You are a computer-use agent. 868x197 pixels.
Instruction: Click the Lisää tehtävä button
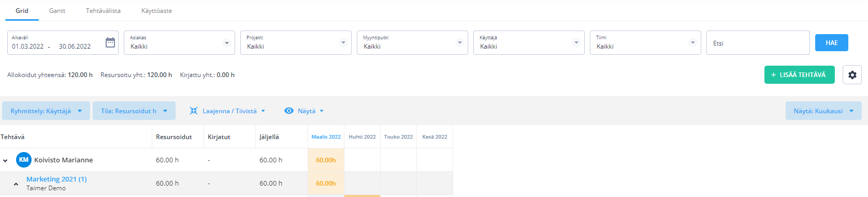pos(799,74)
